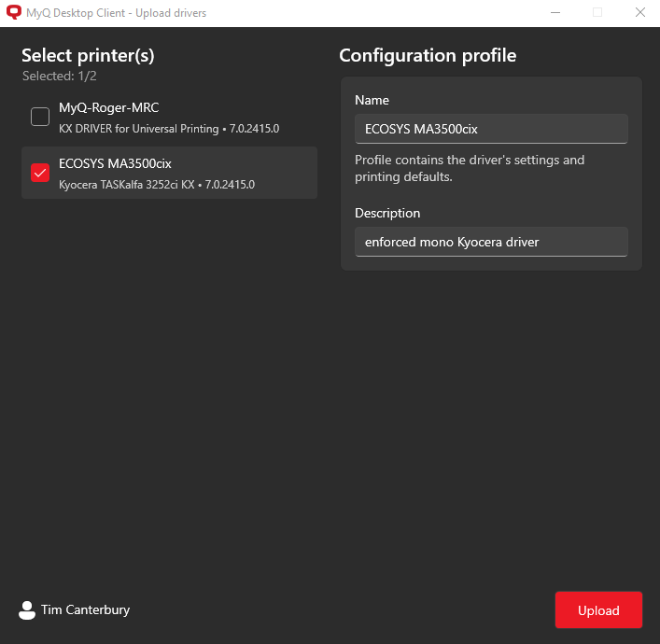Check the MyQ-Roger-MRC printer checkbox
This screenshot has width=660, height=644.
pos(40,117)
